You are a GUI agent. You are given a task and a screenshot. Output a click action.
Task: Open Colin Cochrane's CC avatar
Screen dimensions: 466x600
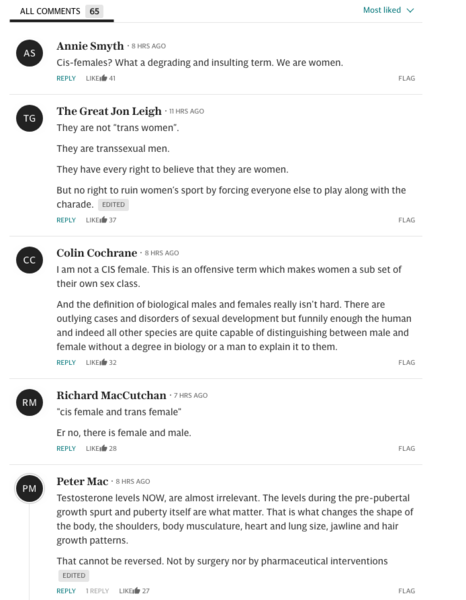pyautogui.click(x=29, y=260)
